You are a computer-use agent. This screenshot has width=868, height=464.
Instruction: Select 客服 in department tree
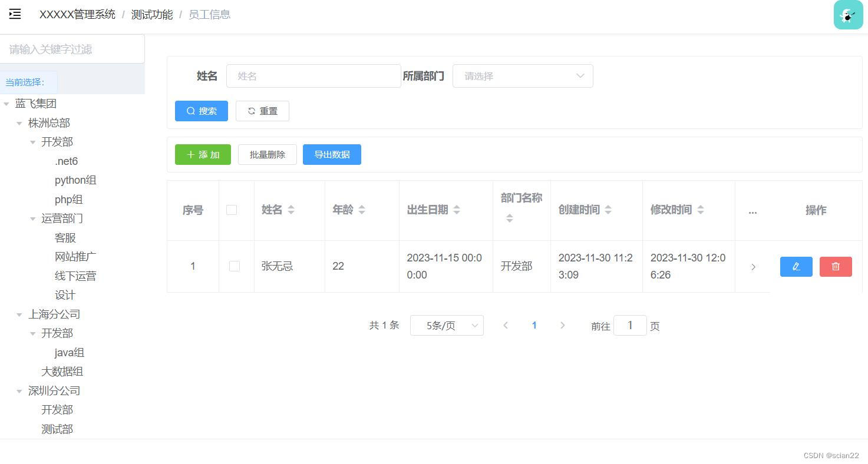pos(65,238)
